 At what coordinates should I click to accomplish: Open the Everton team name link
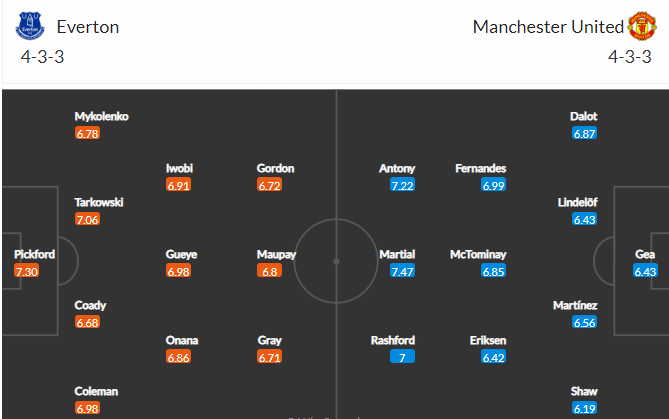(x=88, y=27)
